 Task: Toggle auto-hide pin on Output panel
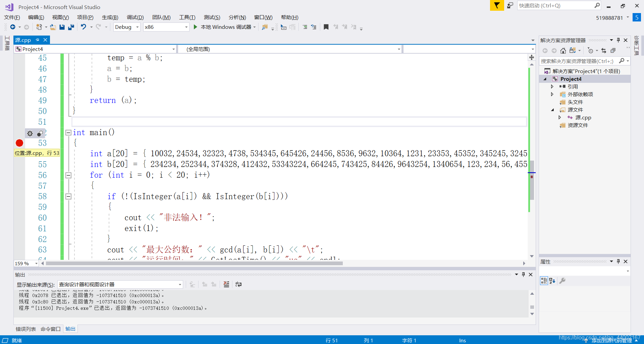(523, 274)
